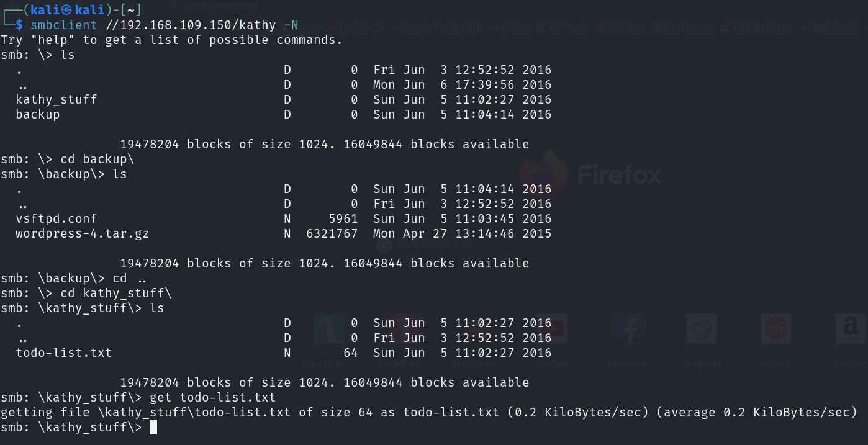Open the Kali Forums bookmark

(x=682, y=27)
